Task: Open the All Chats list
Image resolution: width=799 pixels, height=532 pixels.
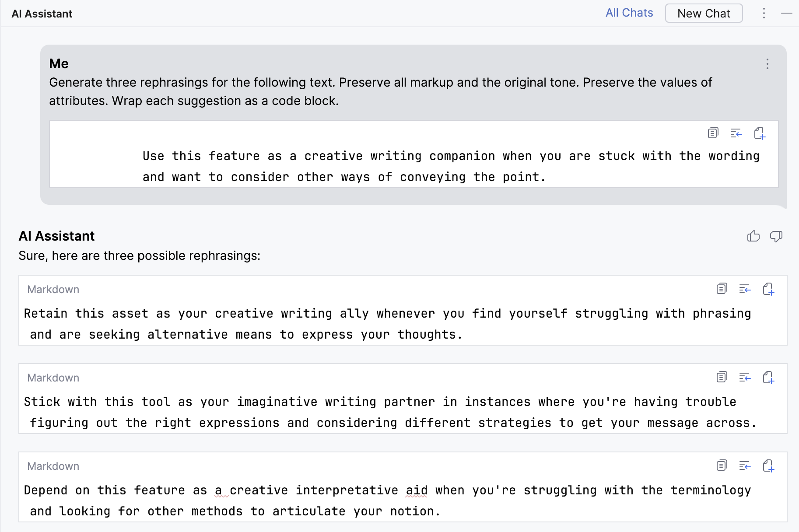Action: click(629, 13)
